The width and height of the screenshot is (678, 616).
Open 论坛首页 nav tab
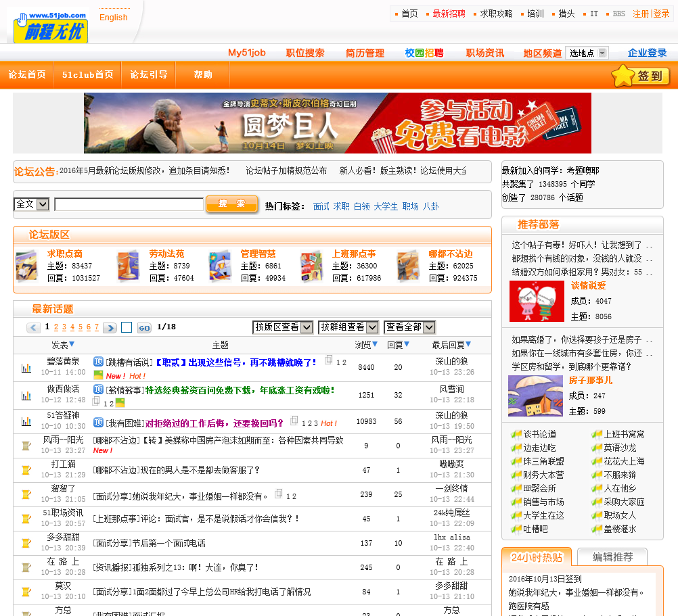(27, 75)
